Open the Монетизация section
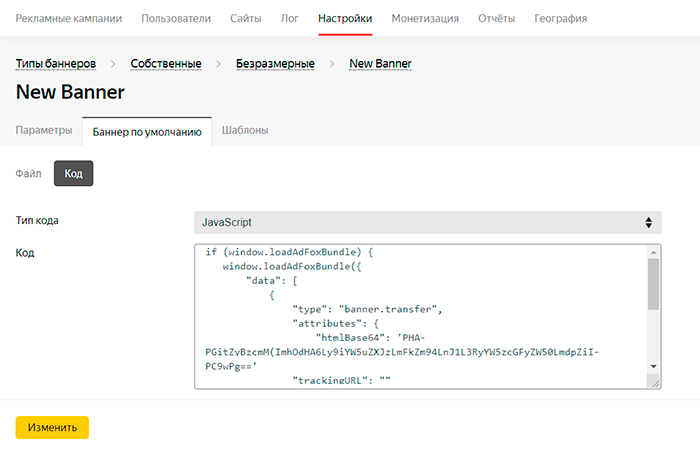This screenshot has width=700, height=450. 425,18
